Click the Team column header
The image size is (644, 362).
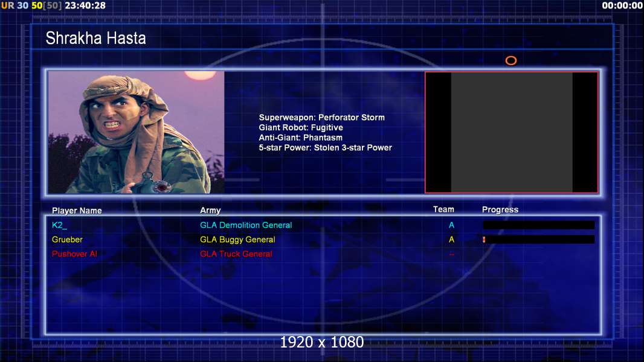(443, 209)
